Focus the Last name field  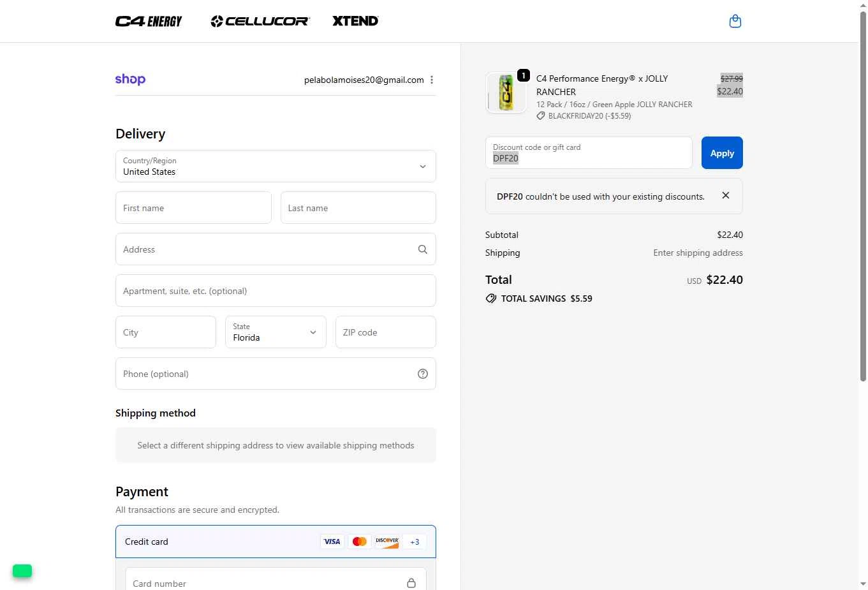coord(358,208)
